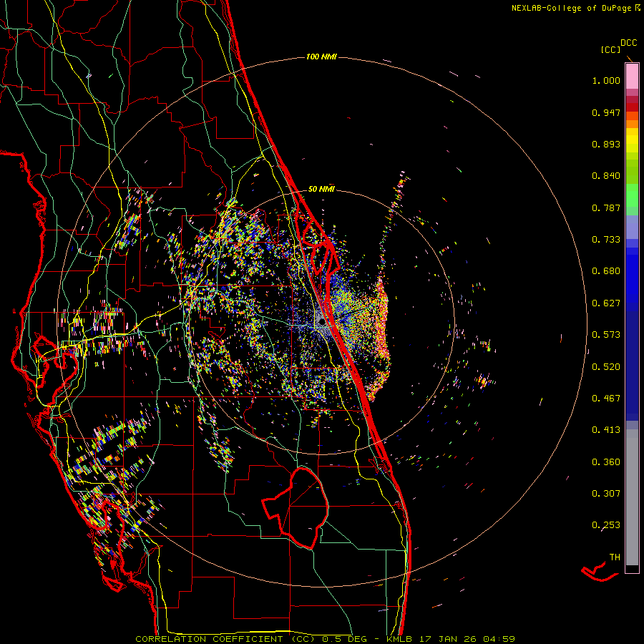
Task: Click the [CC] units label
Action: tap(610, 49)
